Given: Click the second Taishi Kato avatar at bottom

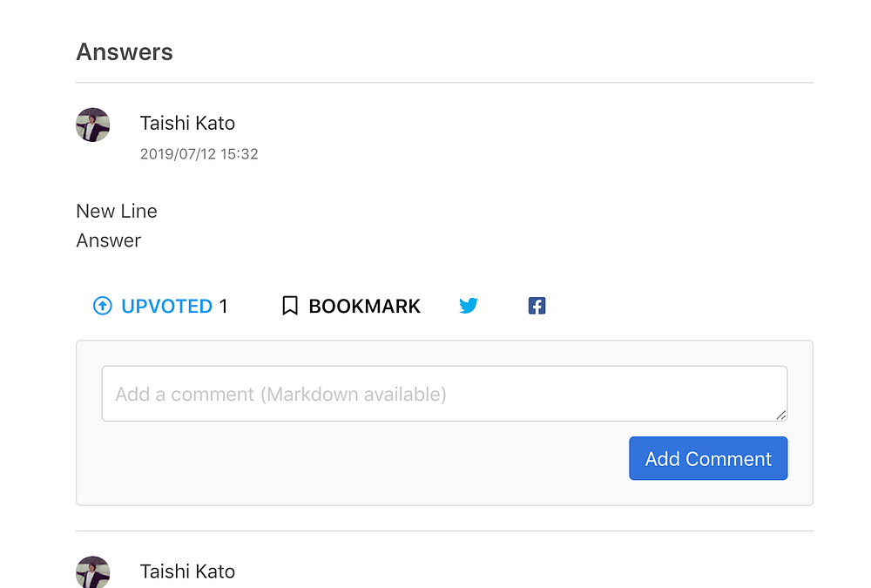Looking at the screenshot, I should [93, 571].
